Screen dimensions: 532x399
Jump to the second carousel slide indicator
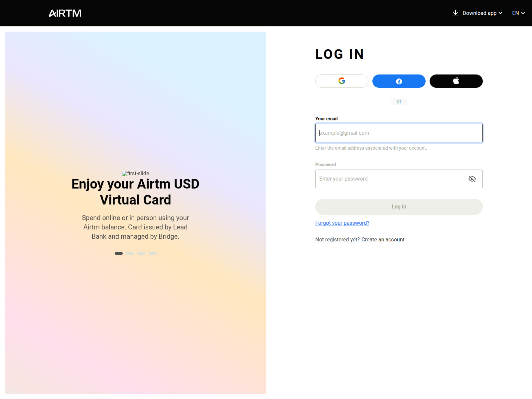(130, 253)
